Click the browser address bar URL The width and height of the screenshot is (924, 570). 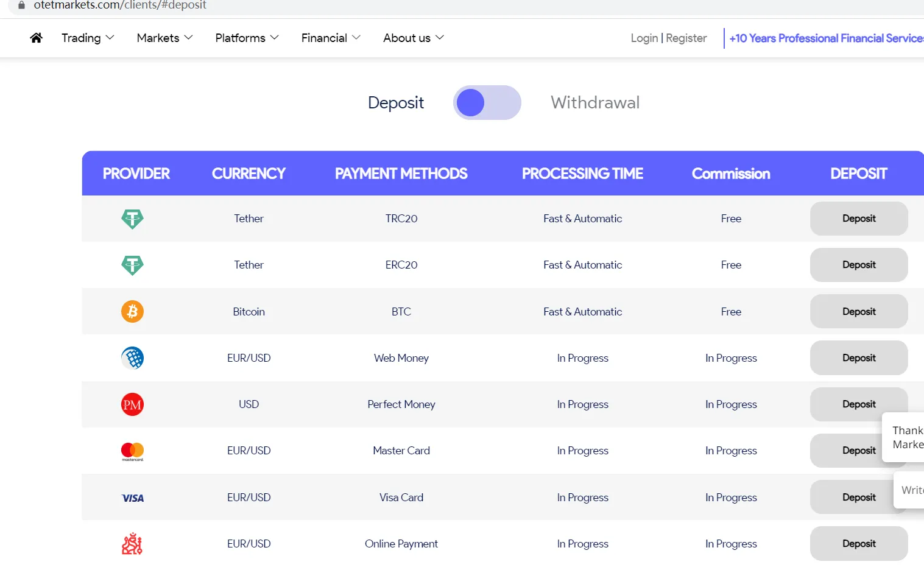[x=120, y=5]
